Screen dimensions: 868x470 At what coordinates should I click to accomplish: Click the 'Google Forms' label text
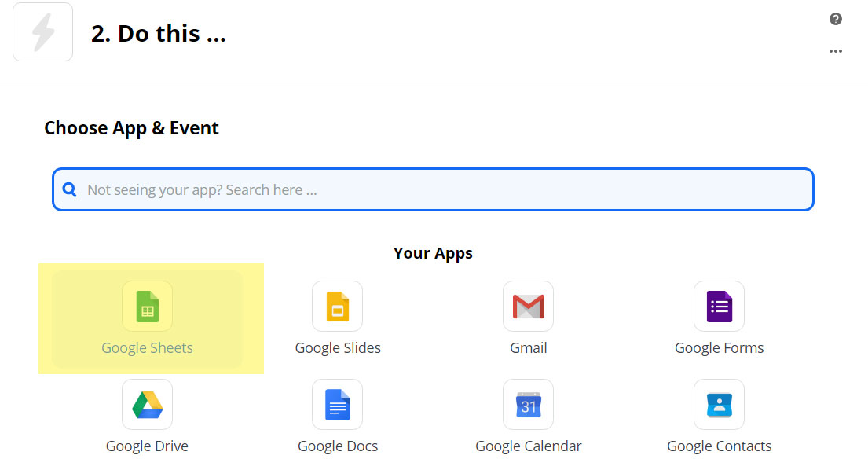coord(719,348)
